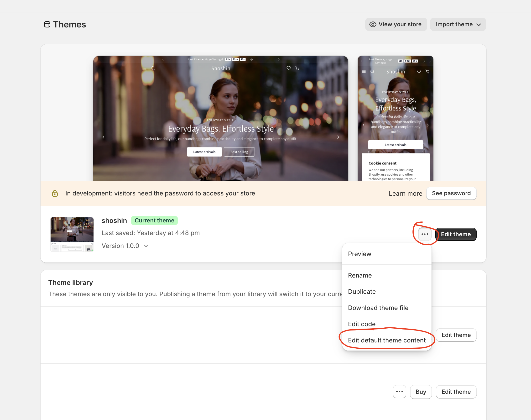Expand the Import theme dropdown
The image size is (531, 420).
click(458, 24)
